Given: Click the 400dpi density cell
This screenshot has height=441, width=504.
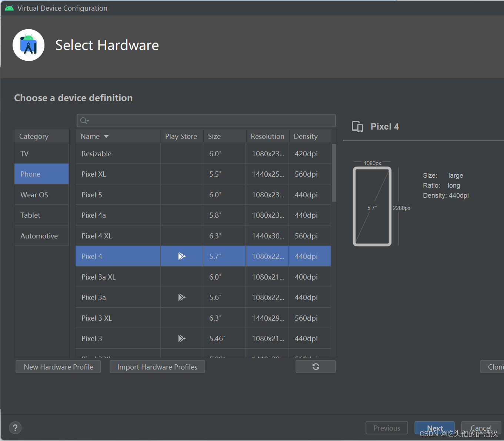Looking at the screenshot, I should [310, 277].
